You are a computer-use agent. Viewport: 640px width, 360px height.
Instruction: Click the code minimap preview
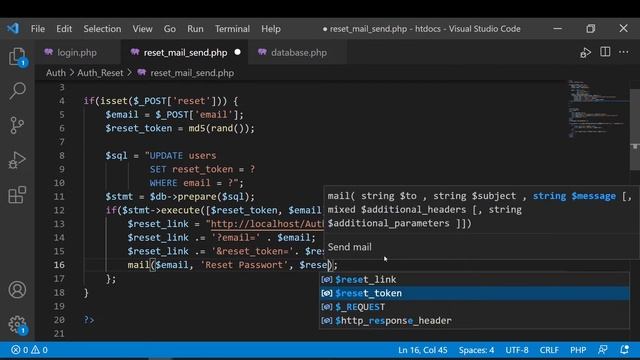[x=598, y=109]
